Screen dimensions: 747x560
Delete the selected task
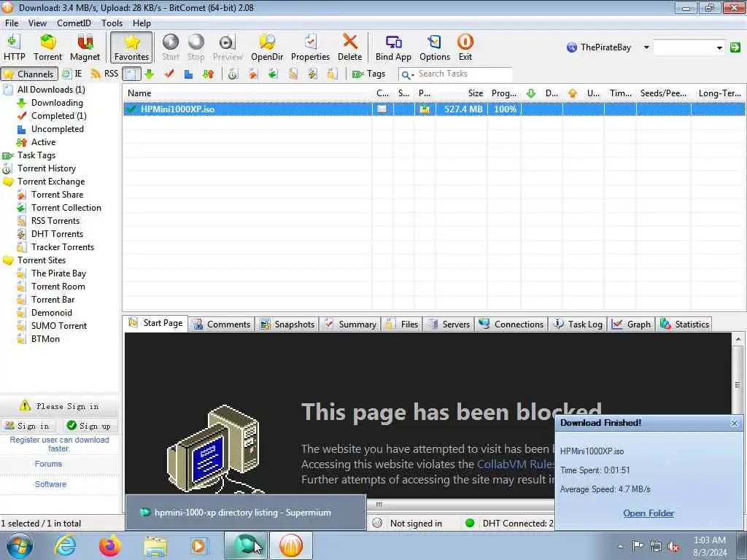[349, 47]
